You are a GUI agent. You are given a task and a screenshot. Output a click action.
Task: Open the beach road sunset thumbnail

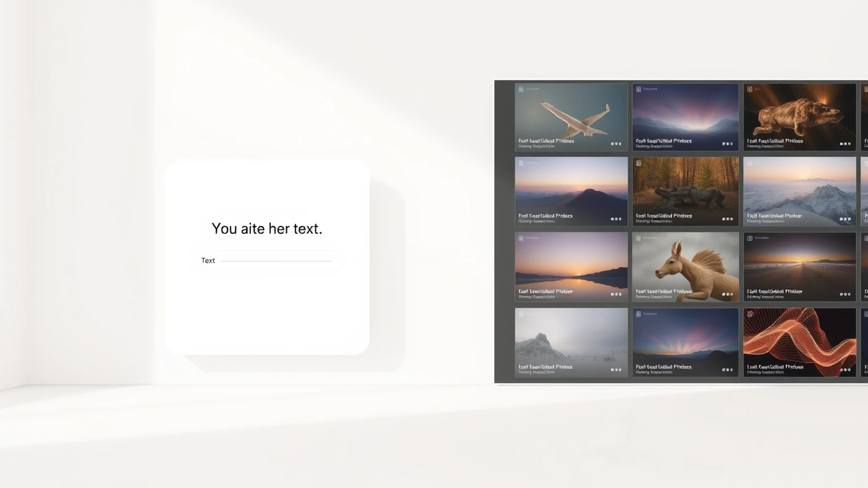(800, 267)
